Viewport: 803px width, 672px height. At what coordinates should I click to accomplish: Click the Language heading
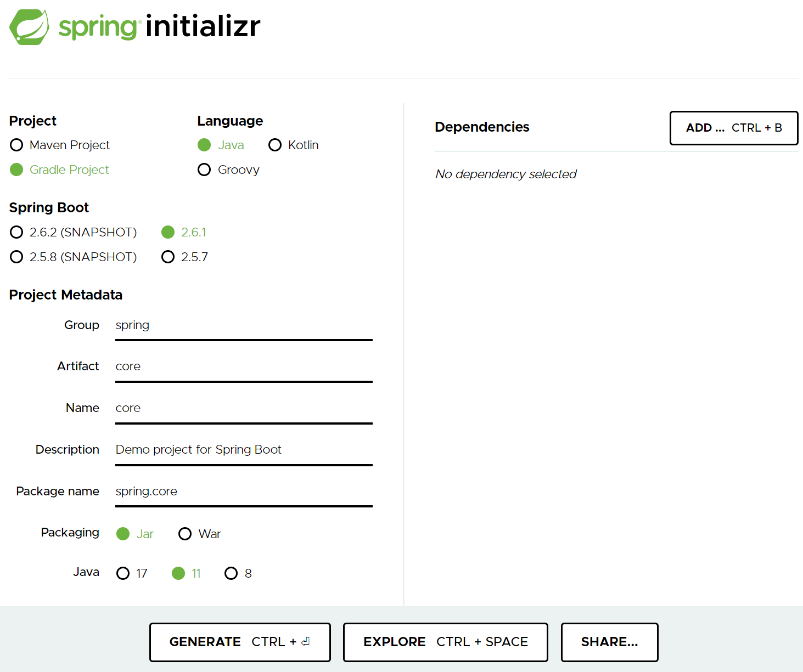230,121
